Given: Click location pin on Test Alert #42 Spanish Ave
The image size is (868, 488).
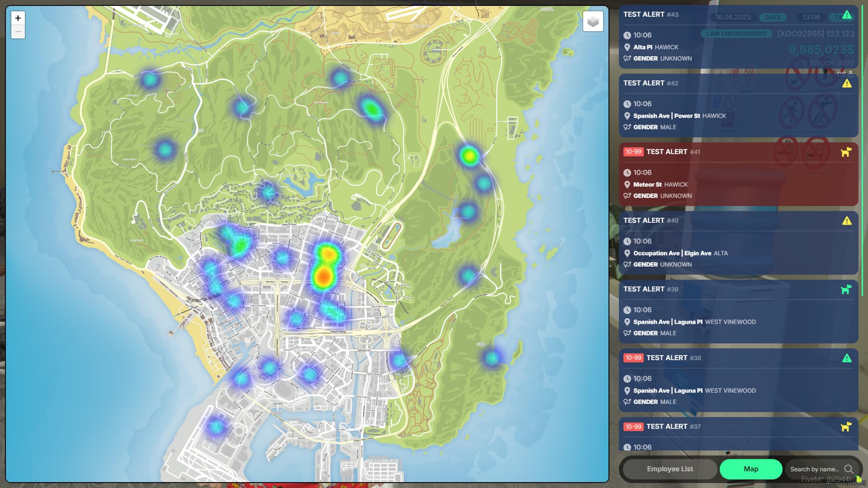Looking at the screenshot, I should (627, 116).
